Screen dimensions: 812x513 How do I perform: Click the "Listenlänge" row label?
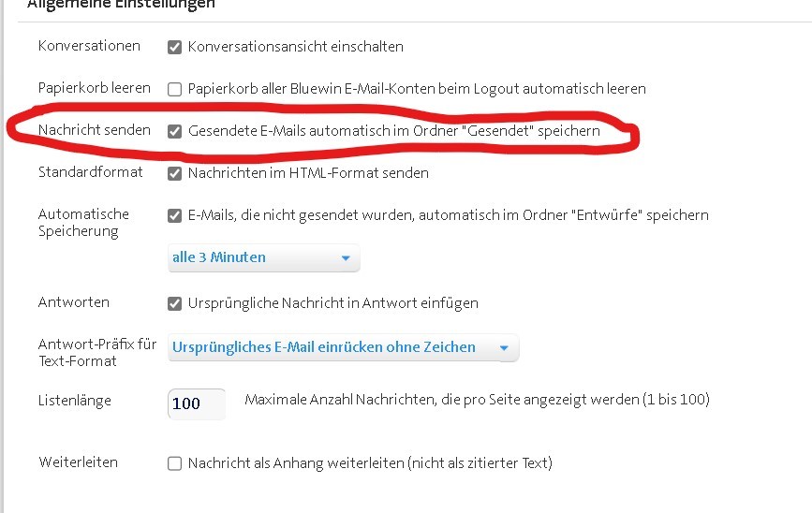click(75, 401)
